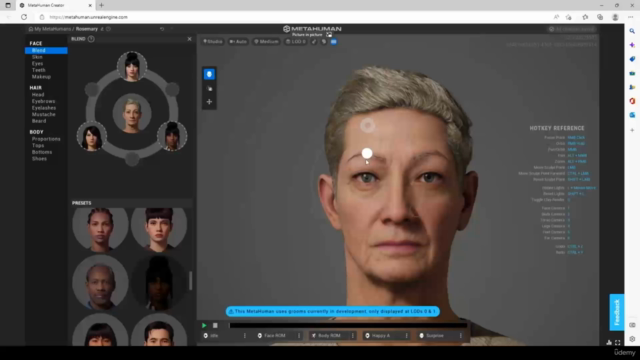
Task: Open options menu for Face ROM animation
Action: pyautogui.click(x=299, y=336)
